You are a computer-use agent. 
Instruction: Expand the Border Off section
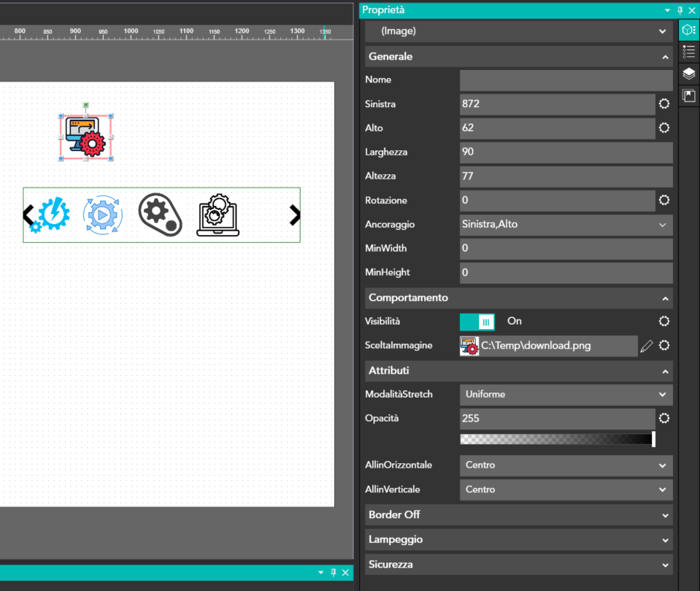pos(518,515)
